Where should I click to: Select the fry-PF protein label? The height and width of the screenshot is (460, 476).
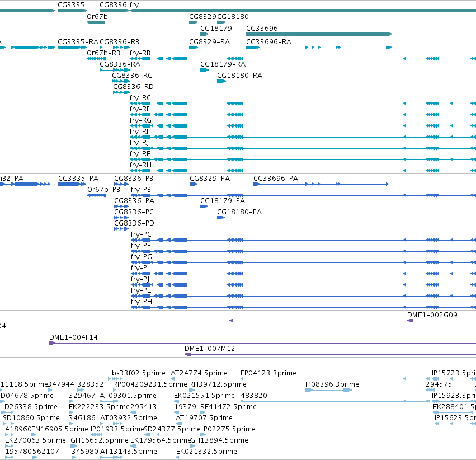[x=140, y=246]
